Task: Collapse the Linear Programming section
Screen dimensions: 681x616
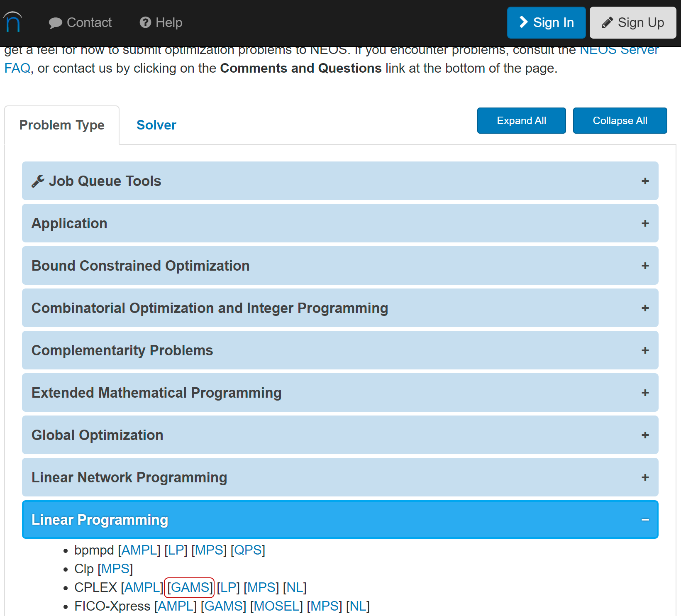Action: coord(340,520)
